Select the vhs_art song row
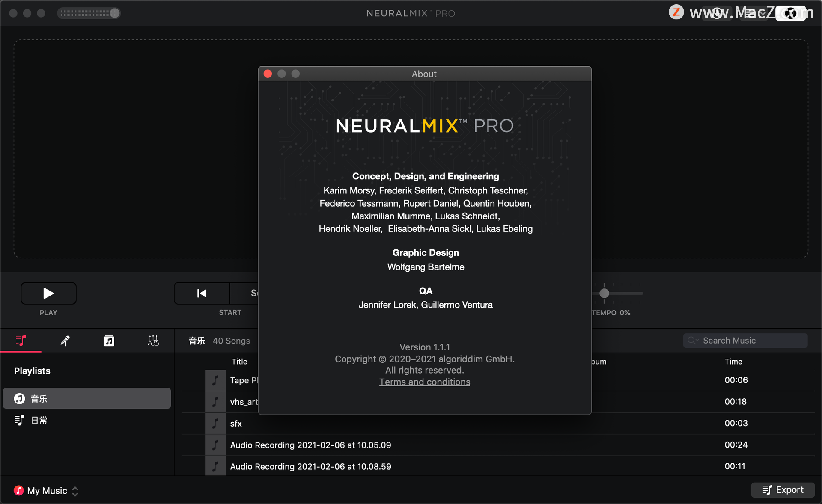The height and width of the screenshot is (504, 822). click(498, 402)
